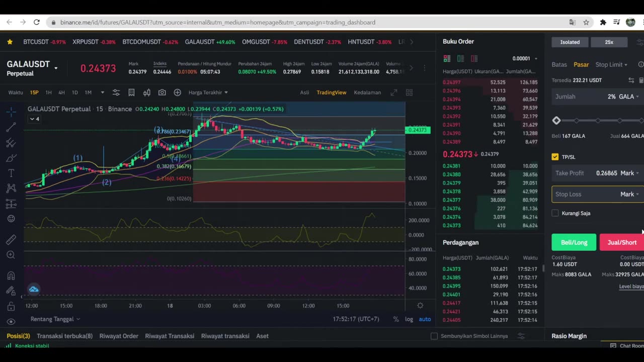The image size is (644, 362).
Task: Toggle stay in drawing mode pencil-lock
Action: (11, 291)
